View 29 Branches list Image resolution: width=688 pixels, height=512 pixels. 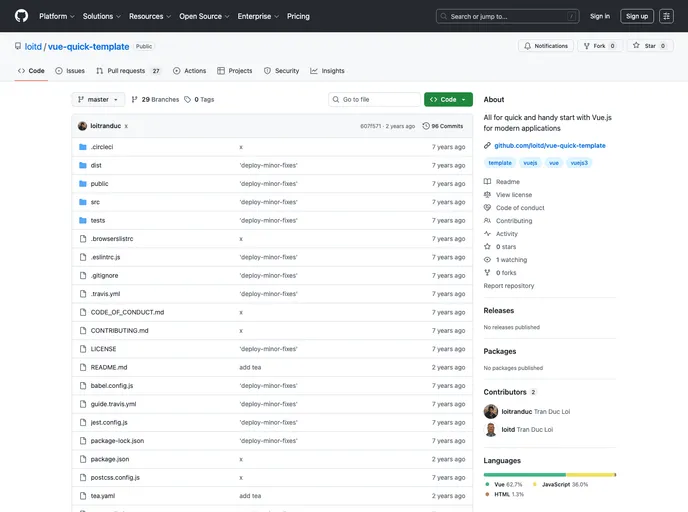pyautogui.click(x=155, y=100)
